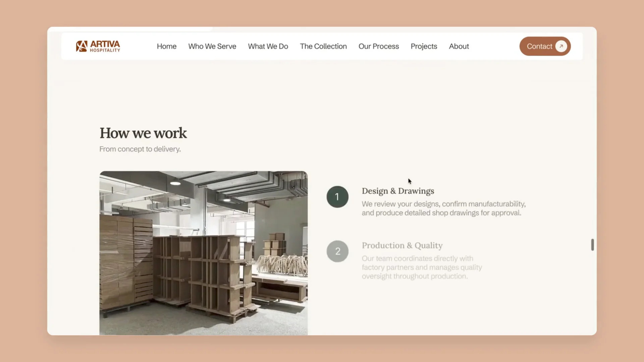Click the 'From concept to delivery.' subtitle
Image resolution: width=644 pixels, height=362 pixels.
[x=140, y=149]
